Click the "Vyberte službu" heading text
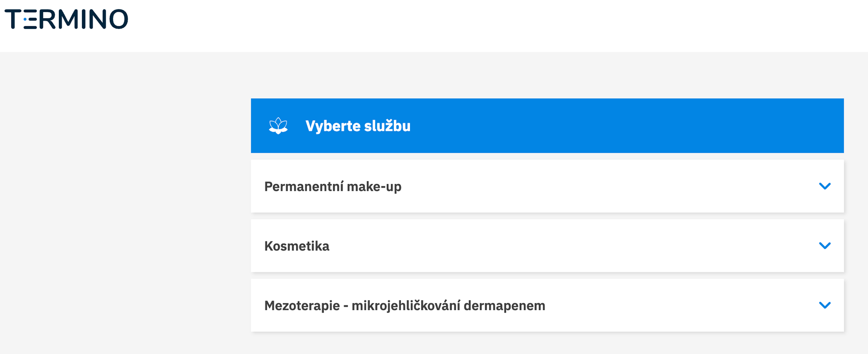The width and height of the screenshot is (868, 354). tap(358, 126)
